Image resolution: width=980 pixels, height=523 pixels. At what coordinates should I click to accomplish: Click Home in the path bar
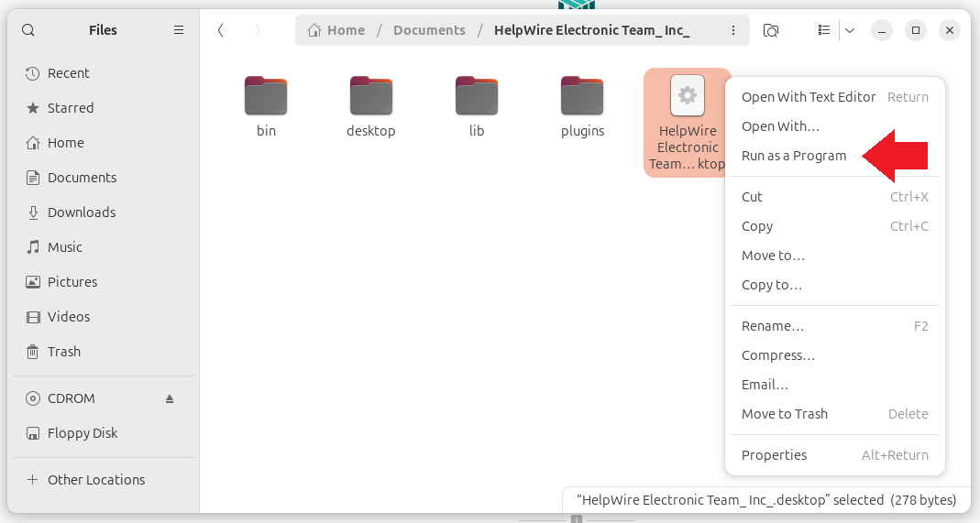pos(336,30)
